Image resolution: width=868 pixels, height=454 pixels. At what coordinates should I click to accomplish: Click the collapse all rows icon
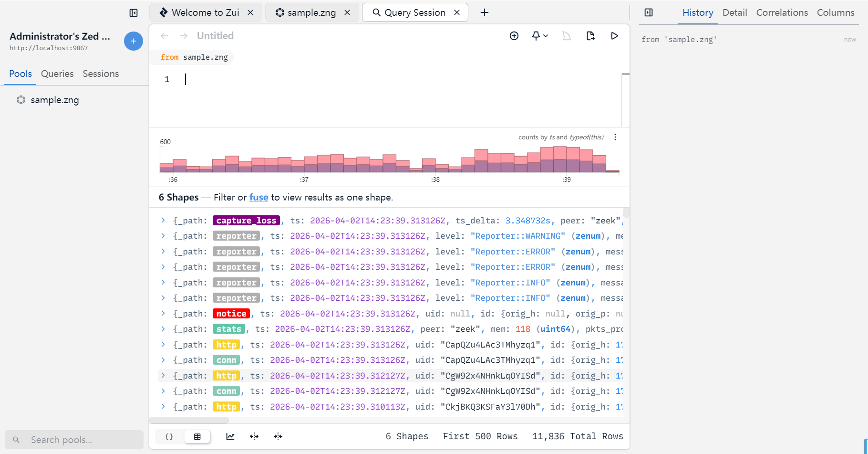pyautogui.click(x=278, y=436)
